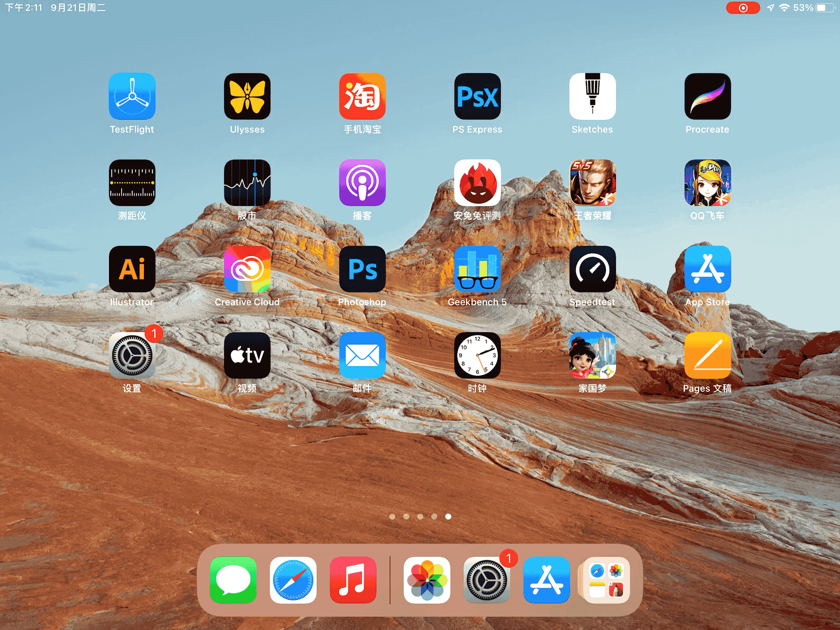Open Geekbench 5 benchmark tool

[x=477, y=275]
